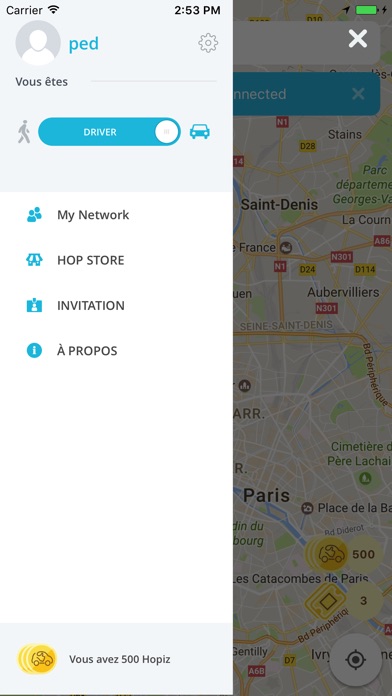Dismiss the connected notification banner
The height and width of the screenshot is (696, 392).
point(358,94)
